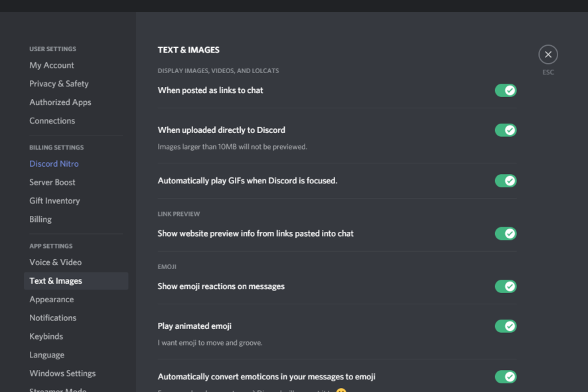
Task: Toggle display images when posted as links
Action: (x=506, y=90)
